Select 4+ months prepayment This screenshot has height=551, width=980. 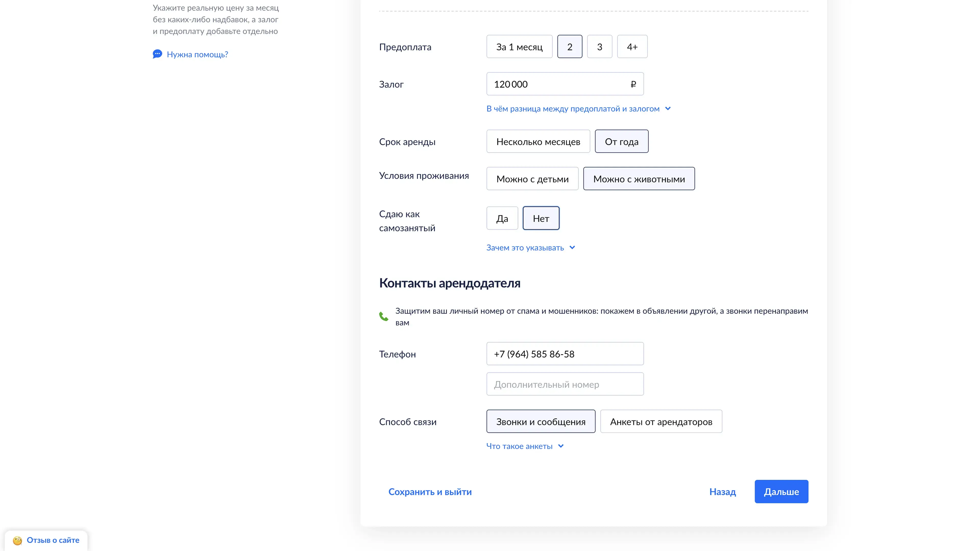coord(632,47)
